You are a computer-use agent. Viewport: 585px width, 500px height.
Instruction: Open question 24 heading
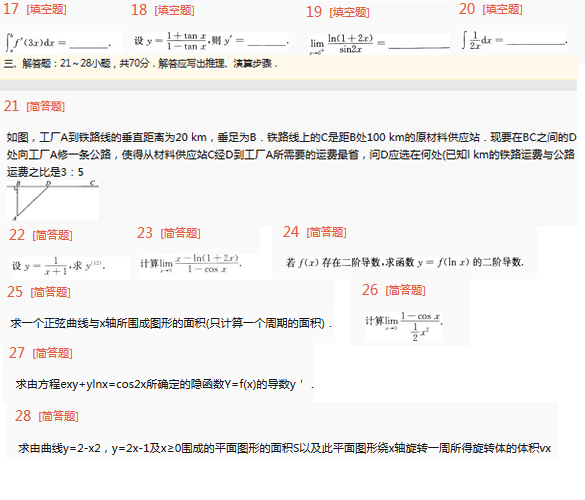pos(315,232)
